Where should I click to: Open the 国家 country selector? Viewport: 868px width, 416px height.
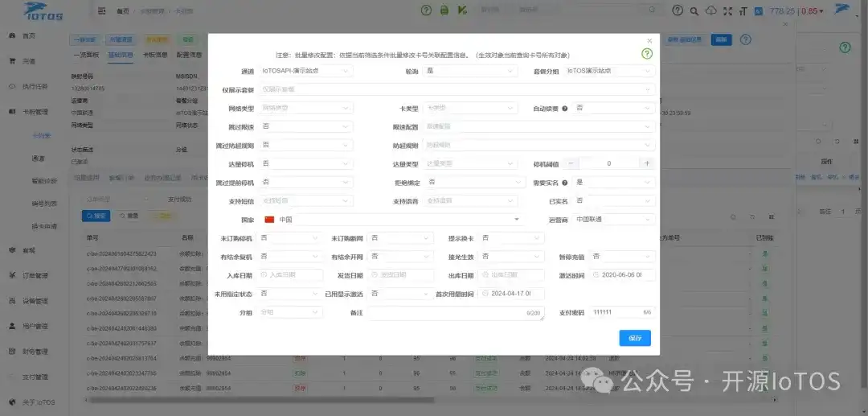pos(392,220)
